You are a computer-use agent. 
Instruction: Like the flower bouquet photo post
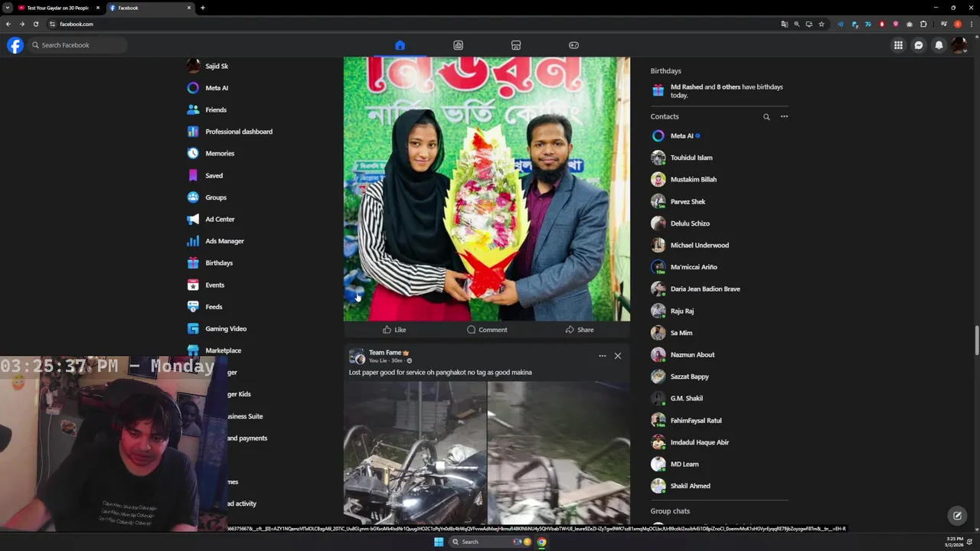pos(394,330)
